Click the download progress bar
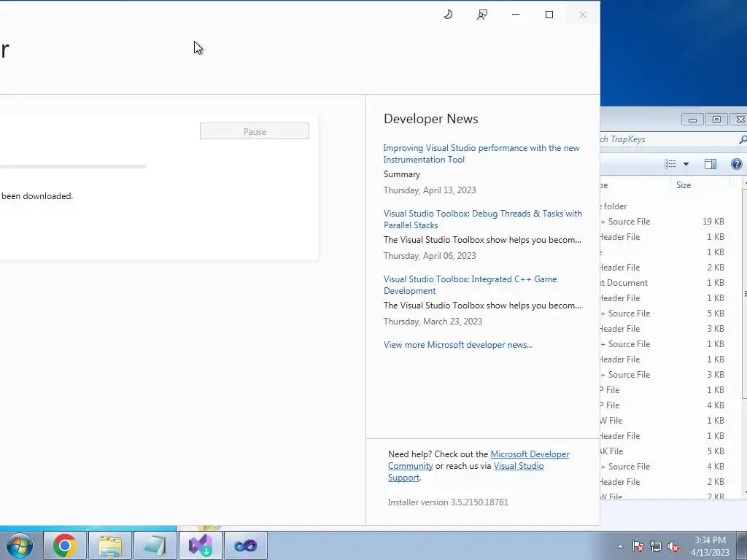The height and width of the screenshot is (560, 747). (x=72, y=167)
